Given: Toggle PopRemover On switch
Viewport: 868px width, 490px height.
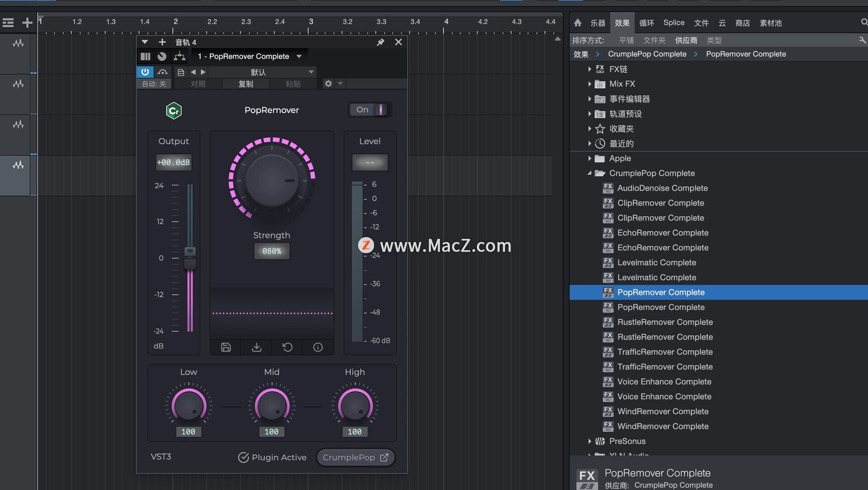Looking at the screenshot, I should pos(370,109).
